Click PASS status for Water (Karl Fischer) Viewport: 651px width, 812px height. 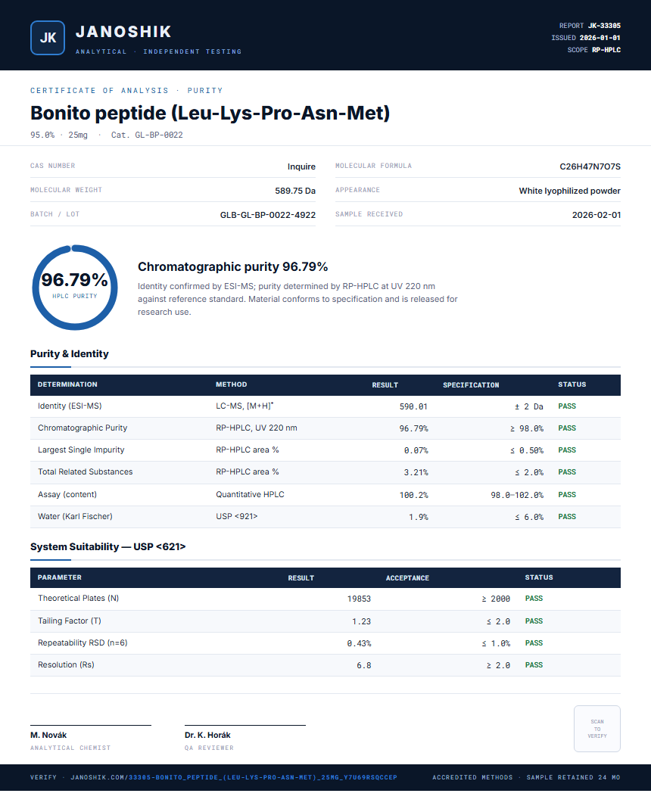point(566,517)
